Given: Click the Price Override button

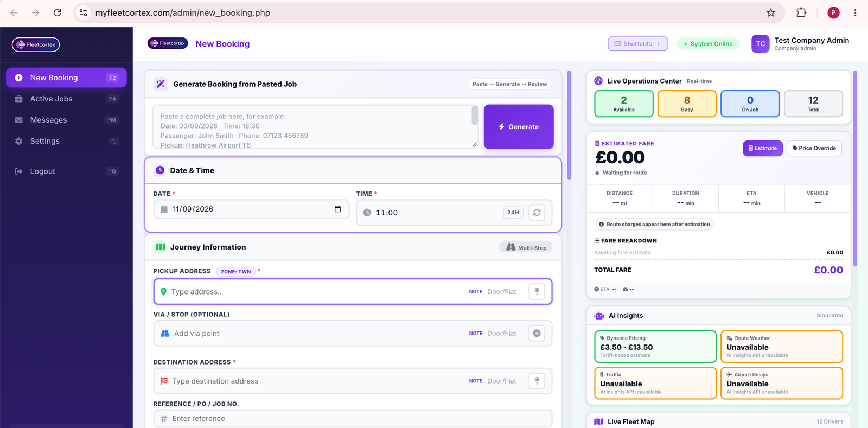Looking at the screenshot, I should click(x=814, y=148).
